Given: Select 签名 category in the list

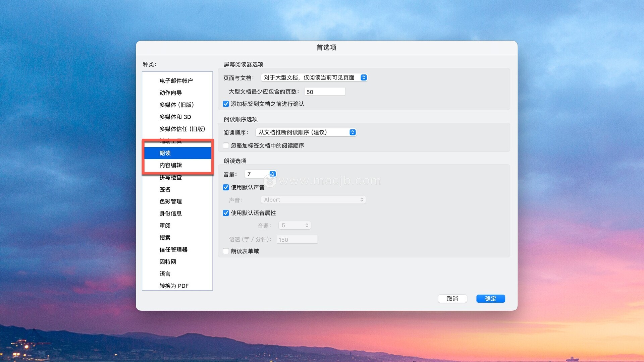Looking at the screenshot, I should pyautogui.click(x=165, y=189).
